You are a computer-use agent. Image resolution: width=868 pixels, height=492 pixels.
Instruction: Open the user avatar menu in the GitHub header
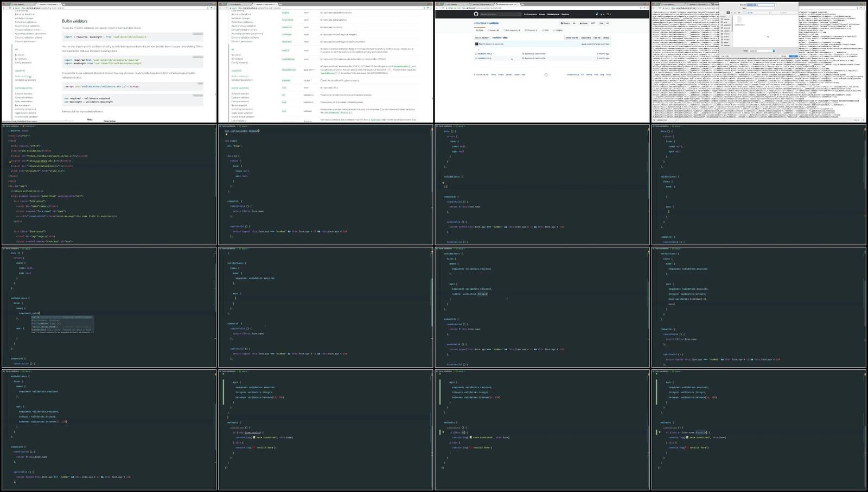coord(608,14)
